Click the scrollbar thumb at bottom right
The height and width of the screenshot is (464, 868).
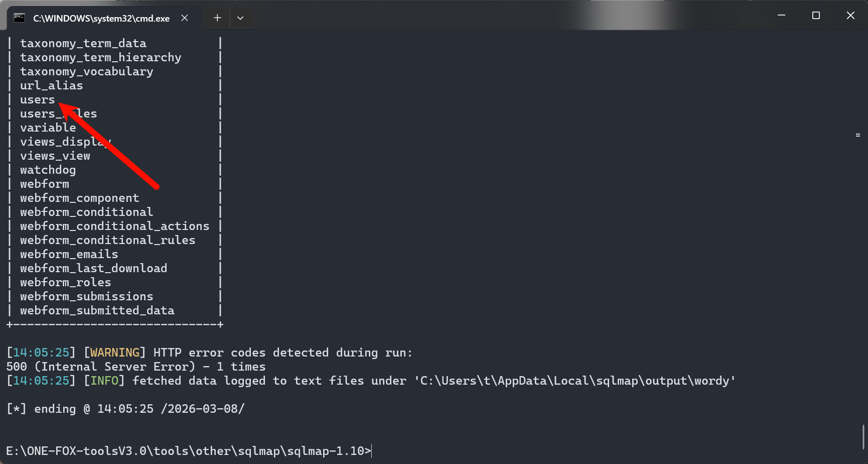click(863, 437)
